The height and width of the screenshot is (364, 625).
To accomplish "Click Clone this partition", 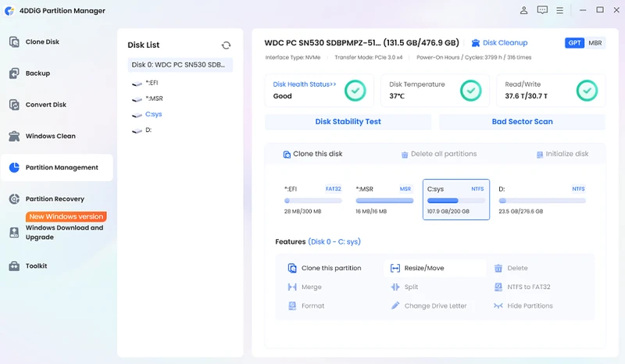I will tap(324, 269).
